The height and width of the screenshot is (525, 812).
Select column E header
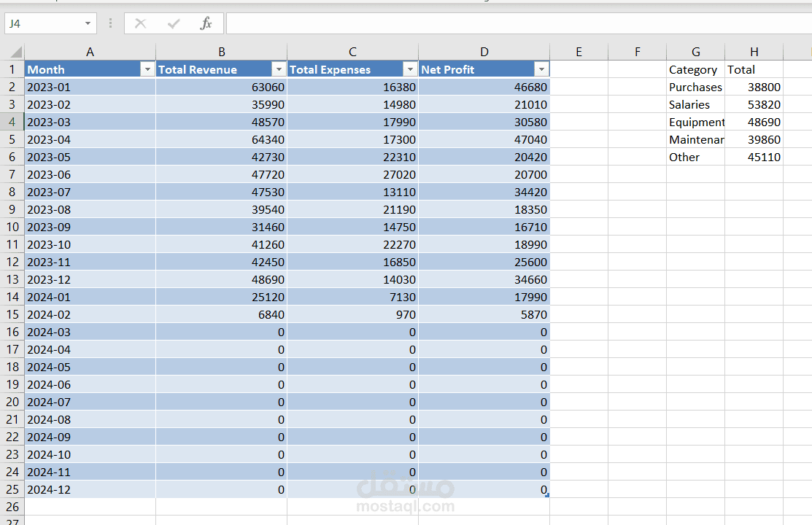[x=579, y=52]
